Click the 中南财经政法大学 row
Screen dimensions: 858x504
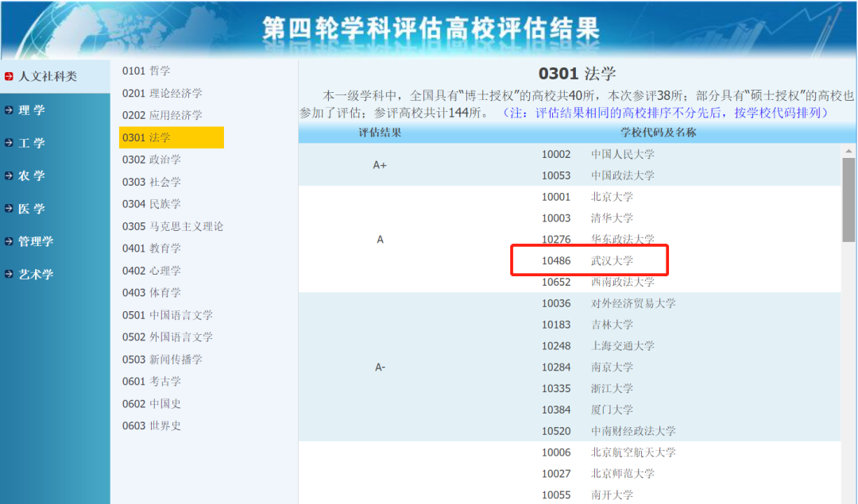(609, 431)
